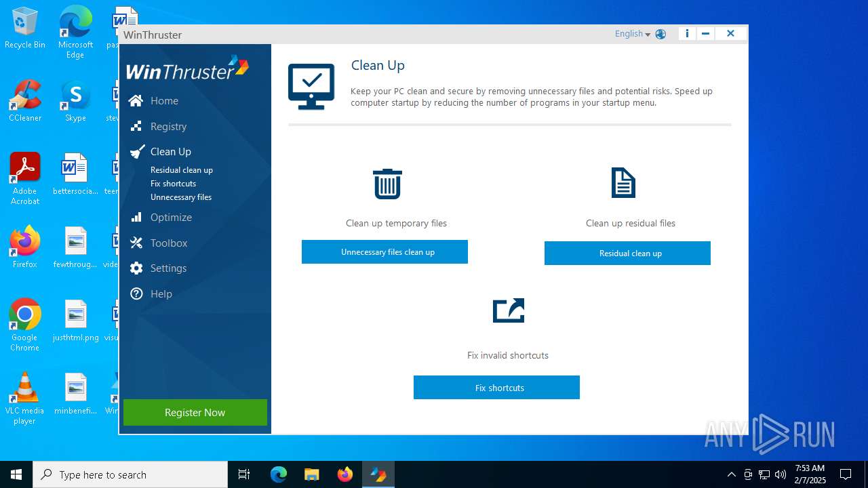This screenshot has height=488, width=868.
Task: Open Firefox from the taskbar
Action: pos(344,474)
